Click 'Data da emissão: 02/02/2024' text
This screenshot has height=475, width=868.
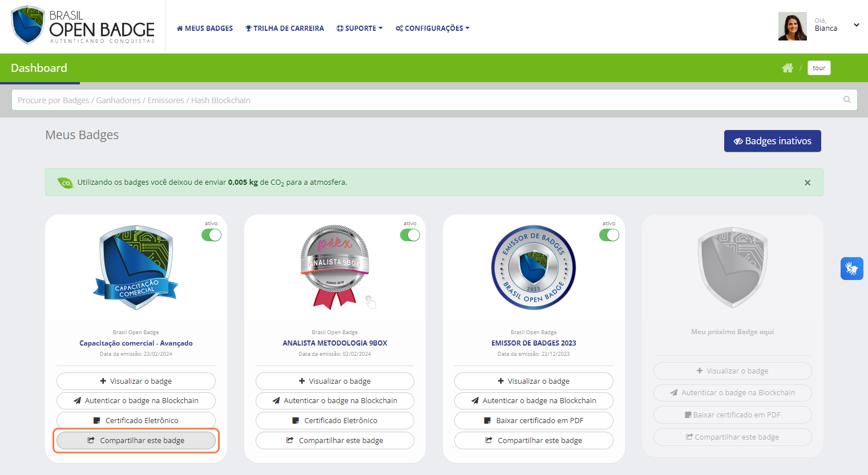335,354
